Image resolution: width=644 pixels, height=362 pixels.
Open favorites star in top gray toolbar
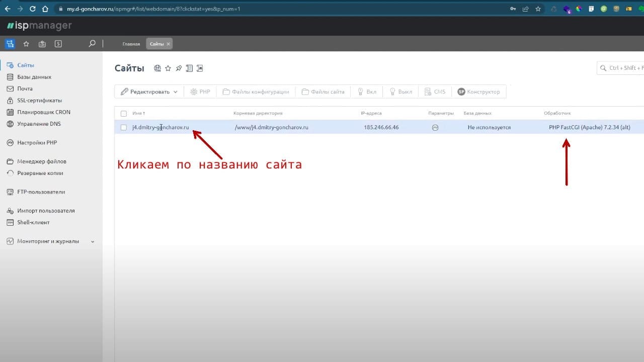(x=26, y=44)
